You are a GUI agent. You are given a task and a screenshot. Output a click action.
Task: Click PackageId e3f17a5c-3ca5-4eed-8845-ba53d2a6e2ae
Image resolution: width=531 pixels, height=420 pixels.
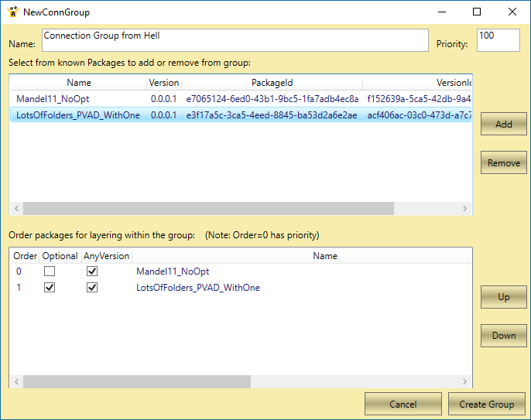[272, 115]
